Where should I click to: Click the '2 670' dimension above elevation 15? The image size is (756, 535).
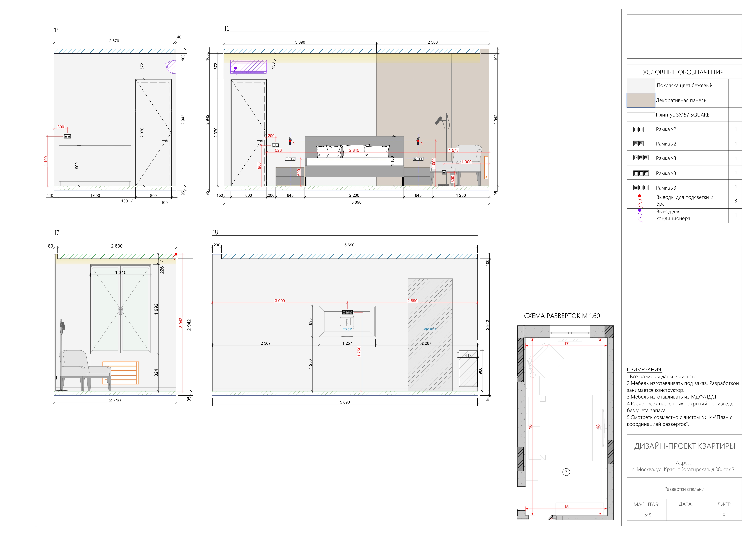pyautogui.click(x=114, y=41)
